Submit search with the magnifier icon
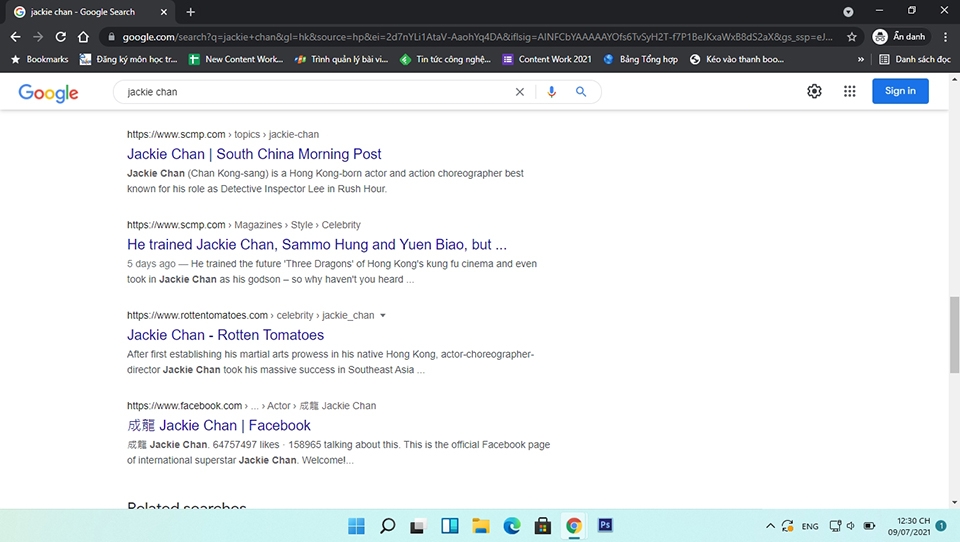The width and height of the screenshot is (960, 542). 581,92
